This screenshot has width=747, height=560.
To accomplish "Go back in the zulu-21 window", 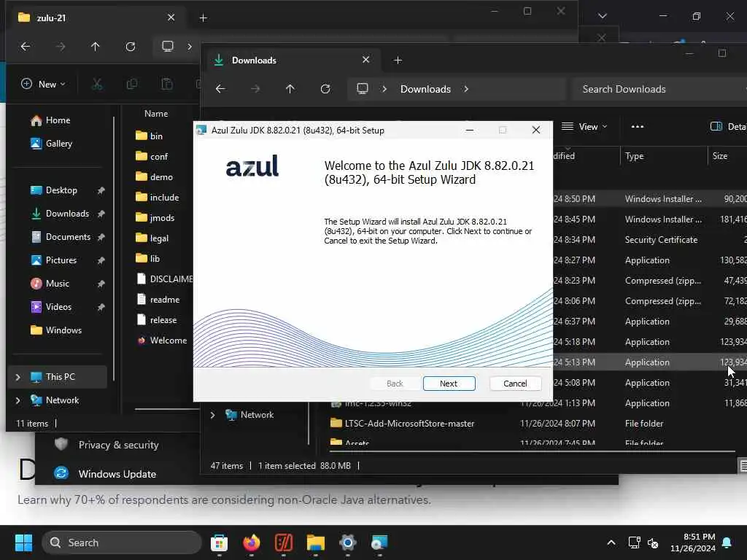I will [x=26, y=47].
